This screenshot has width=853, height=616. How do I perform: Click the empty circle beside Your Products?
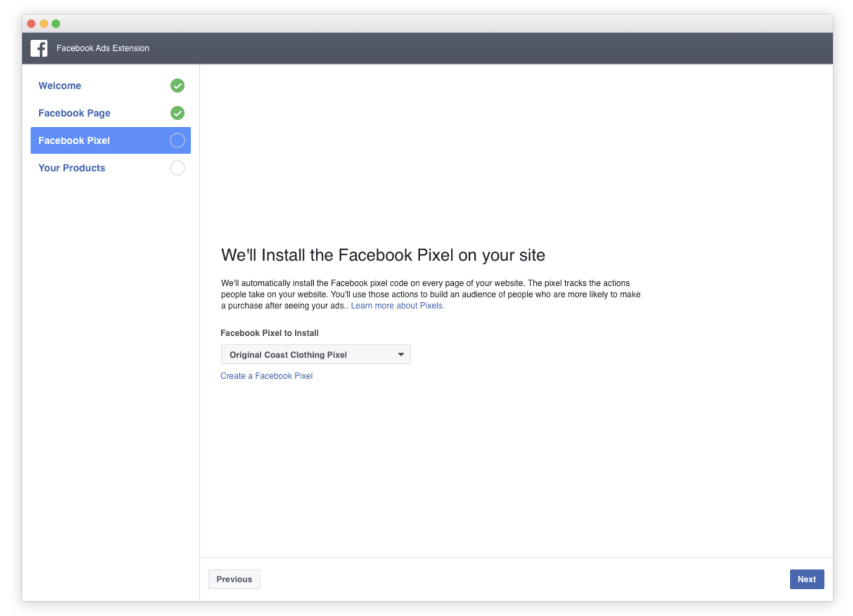pyautogui.click(x=177, y=168)
